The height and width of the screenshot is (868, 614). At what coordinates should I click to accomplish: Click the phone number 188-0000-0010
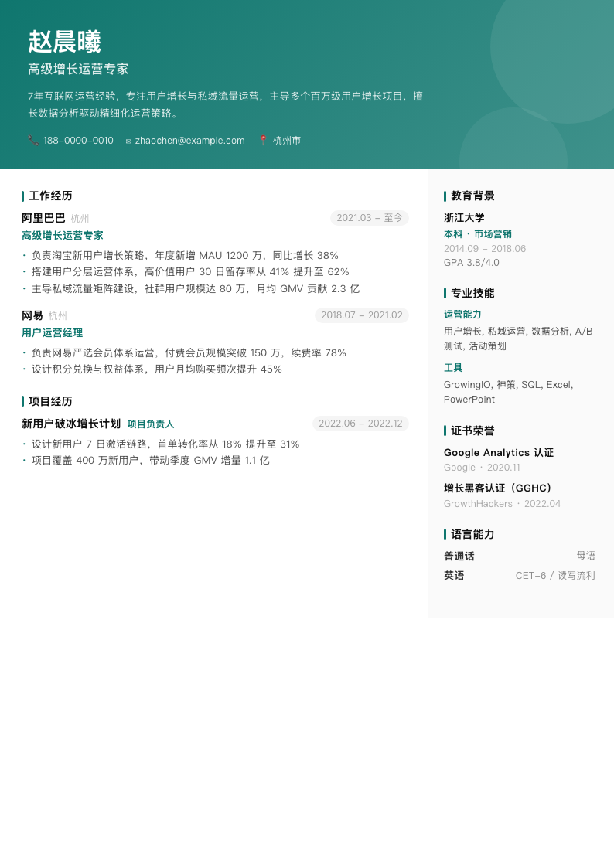point(78,141)
